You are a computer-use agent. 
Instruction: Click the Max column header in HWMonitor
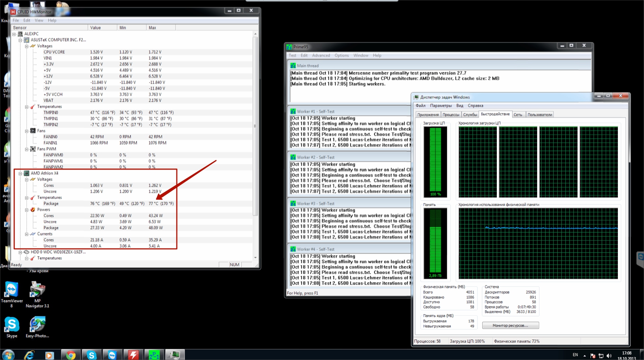click(161, 28)
